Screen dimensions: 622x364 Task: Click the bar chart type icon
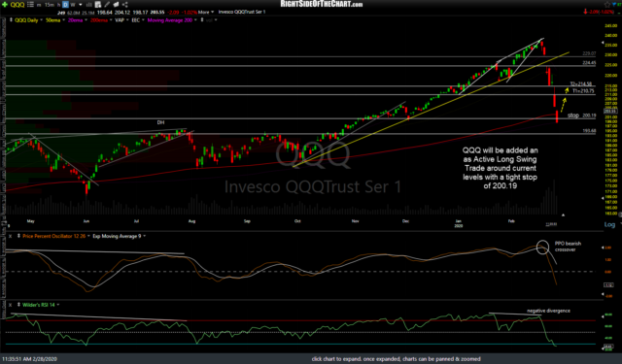88,5
